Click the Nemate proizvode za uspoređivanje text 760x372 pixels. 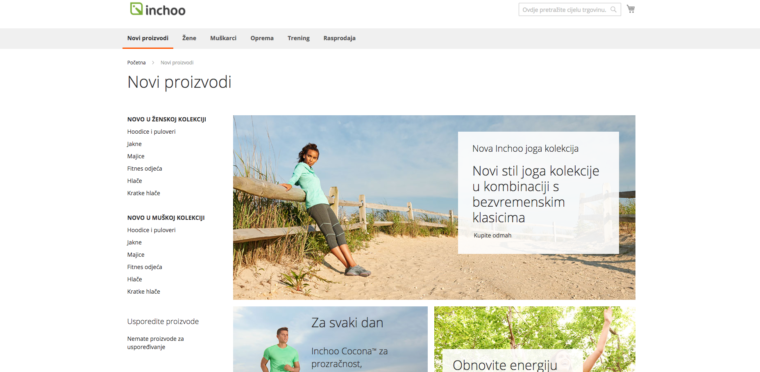click(156, 343)
